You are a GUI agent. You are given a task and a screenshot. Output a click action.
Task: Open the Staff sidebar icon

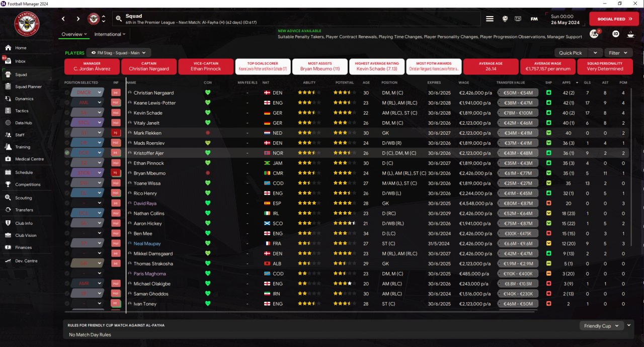coord(8,135)
